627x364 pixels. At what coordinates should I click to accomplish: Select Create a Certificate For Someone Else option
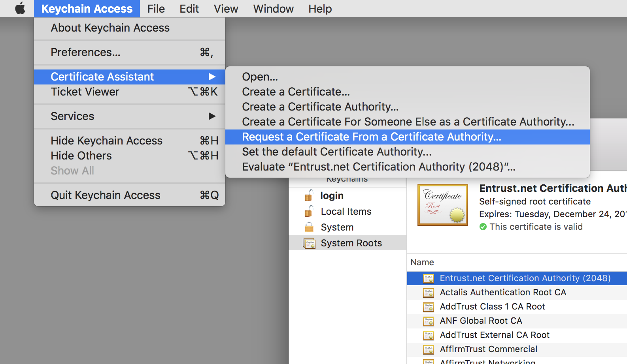tap(408, 122)
